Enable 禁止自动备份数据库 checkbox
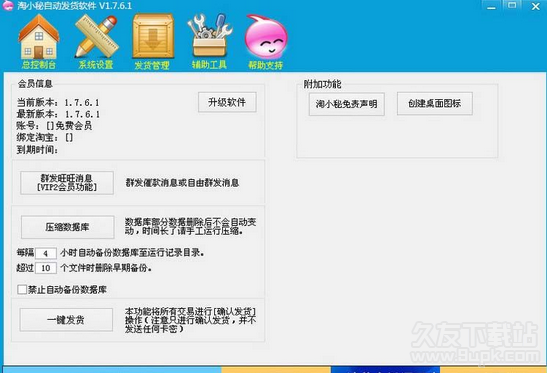 pyautogui.click(x=22, y=289)
